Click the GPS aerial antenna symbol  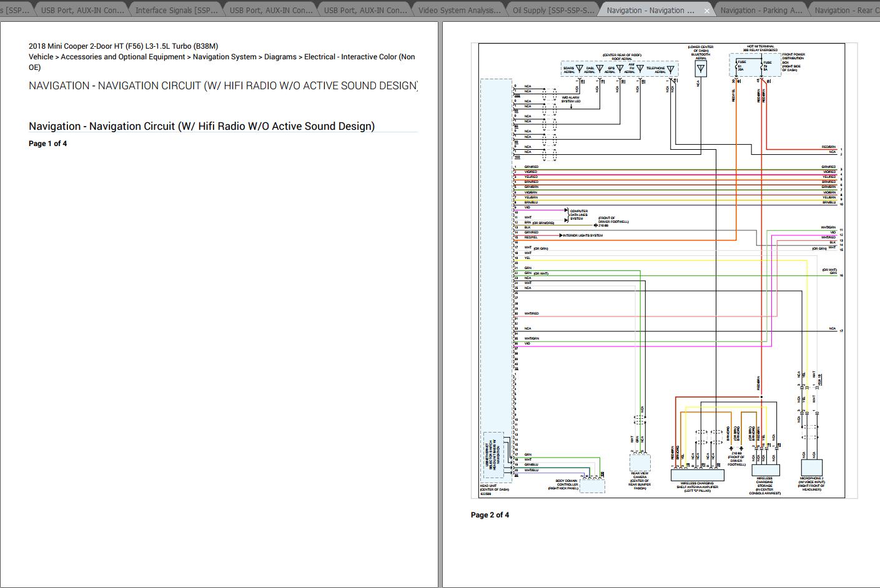(620, 69)
